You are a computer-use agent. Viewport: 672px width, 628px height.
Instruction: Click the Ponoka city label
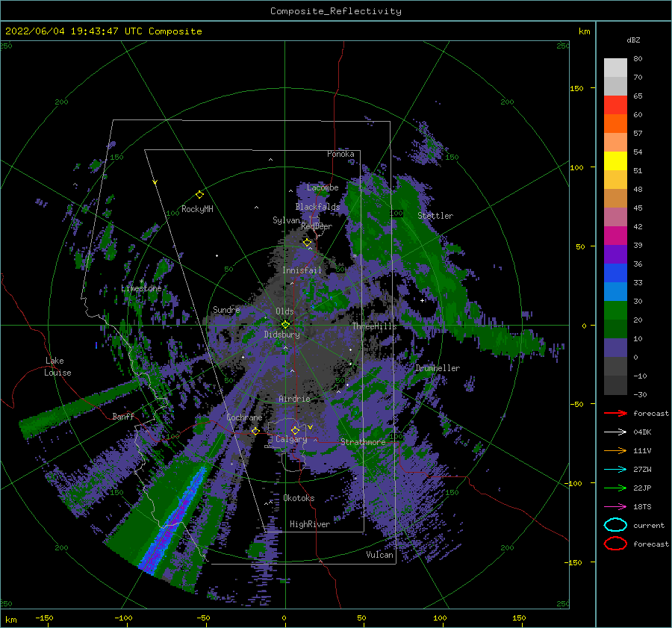point(340,154)
